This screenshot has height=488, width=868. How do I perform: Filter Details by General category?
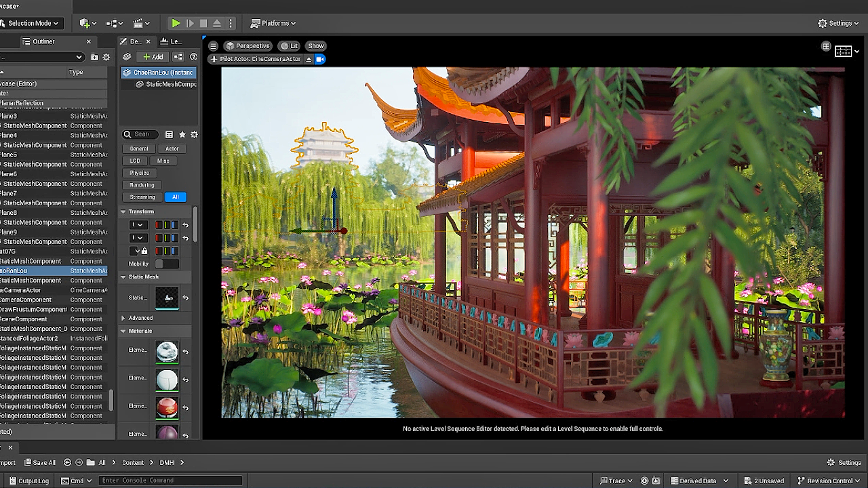pos(139,148)
